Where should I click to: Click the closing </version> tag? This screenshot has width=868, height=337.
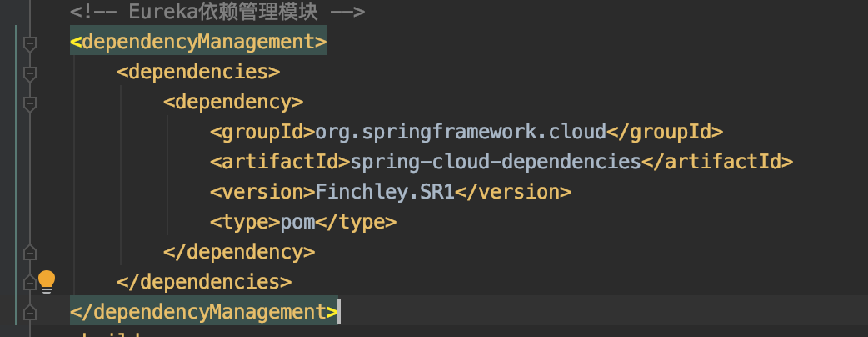coord(512,192)
